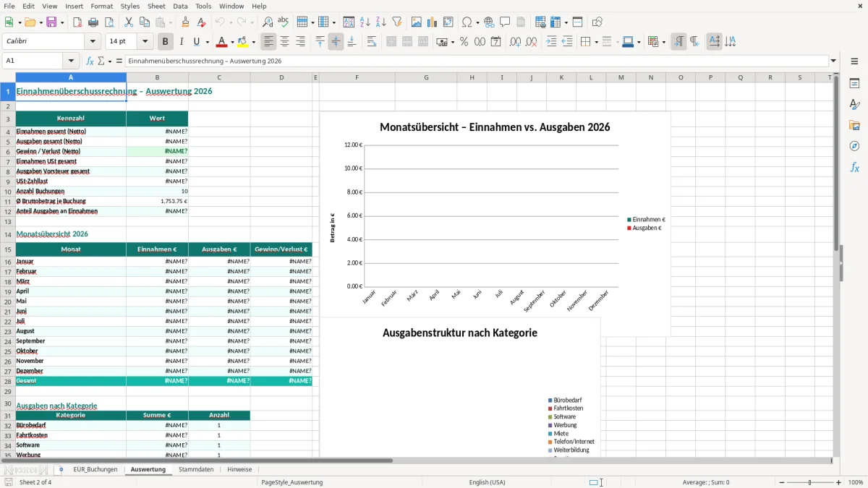Toggle Center Vertically alignment
The image size is (868, 488).
click(336, 42)
